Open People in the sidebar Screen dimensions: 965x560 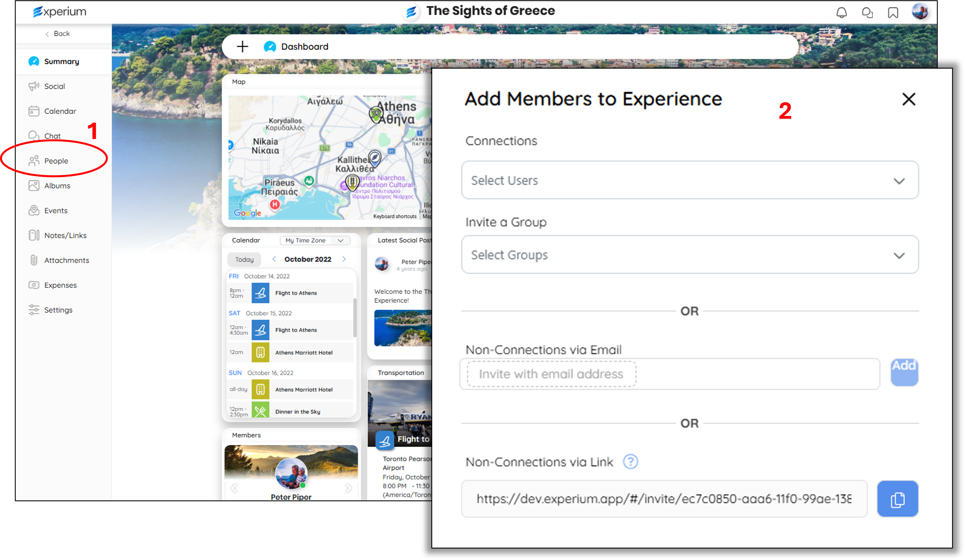point(56,161)
